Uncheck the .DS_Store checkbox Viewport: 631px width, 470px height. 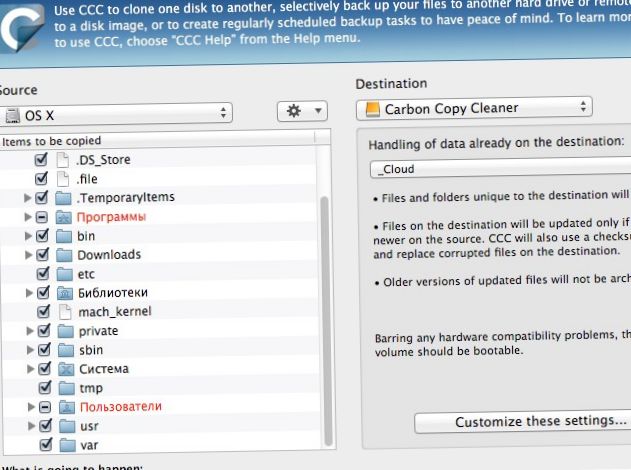click(x=41, y=159)
